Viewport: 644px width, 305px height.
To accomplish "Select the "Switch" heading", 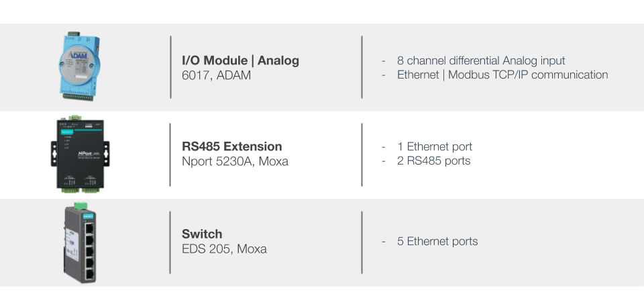I will 202,234.
